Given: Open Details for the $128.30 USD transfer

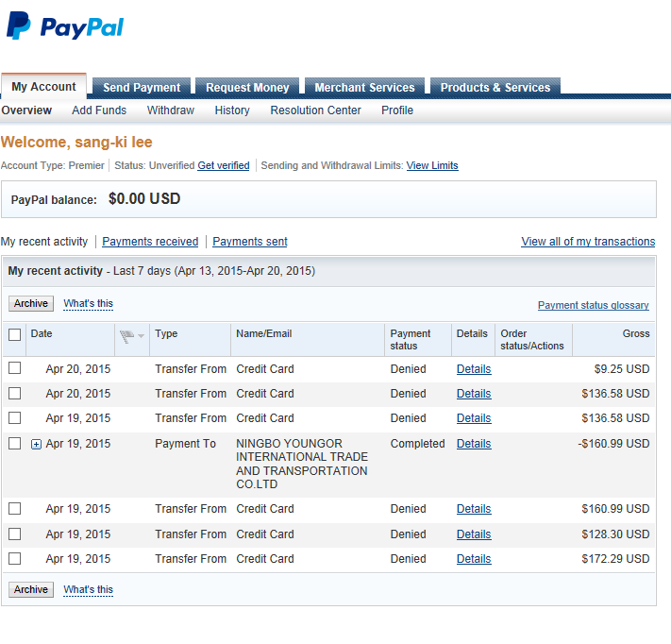Looking at the screenshot, I should click(474, 534).
